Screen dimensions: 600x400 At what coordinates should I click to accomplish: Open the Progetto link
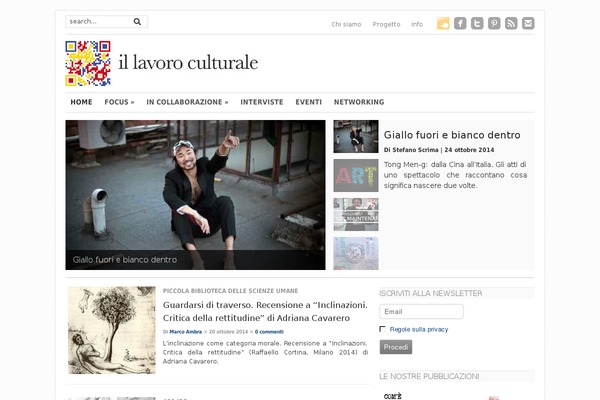386,24
